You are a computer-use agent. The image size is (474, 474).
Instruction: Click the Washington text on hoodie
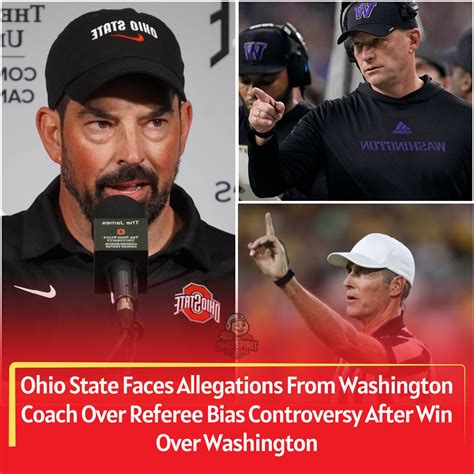[402, 146]
